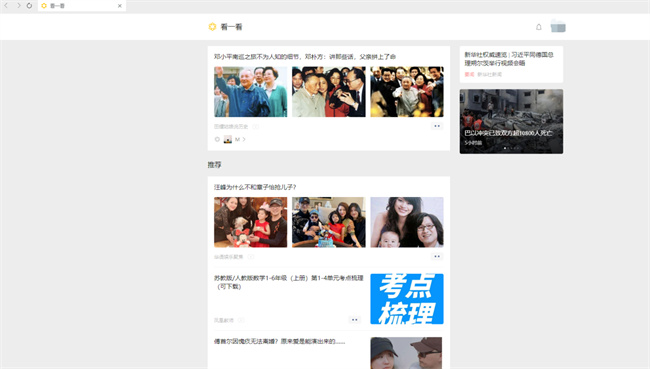
Task: View second birthday photo in 汪峰 article
Action: 329,222
